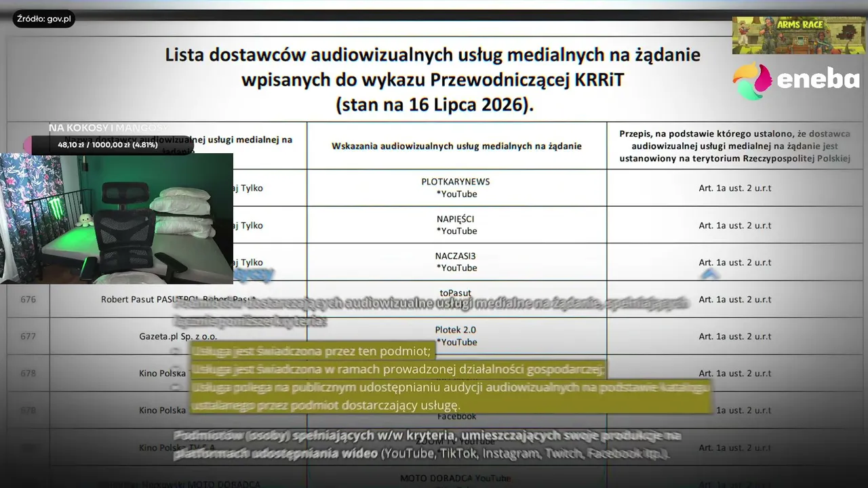Screen dimensions: 868x488
Task: Click the 'Art. 1a ust. 2 u.r.t' cell in the Gazeta.pl row
Action: [734, 336]
